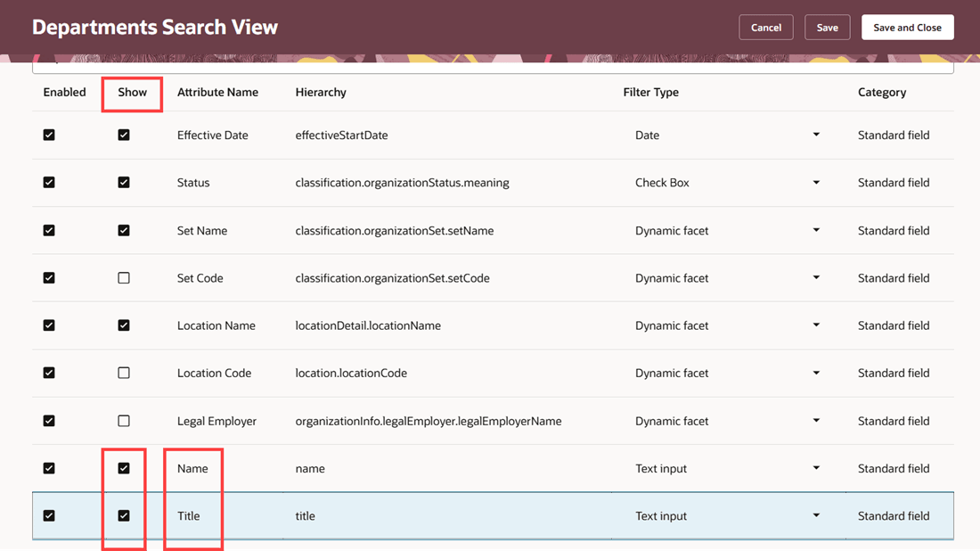
Task: Check the Show box for Set Code
Action: pyautogui.click(x=124, y=277)
